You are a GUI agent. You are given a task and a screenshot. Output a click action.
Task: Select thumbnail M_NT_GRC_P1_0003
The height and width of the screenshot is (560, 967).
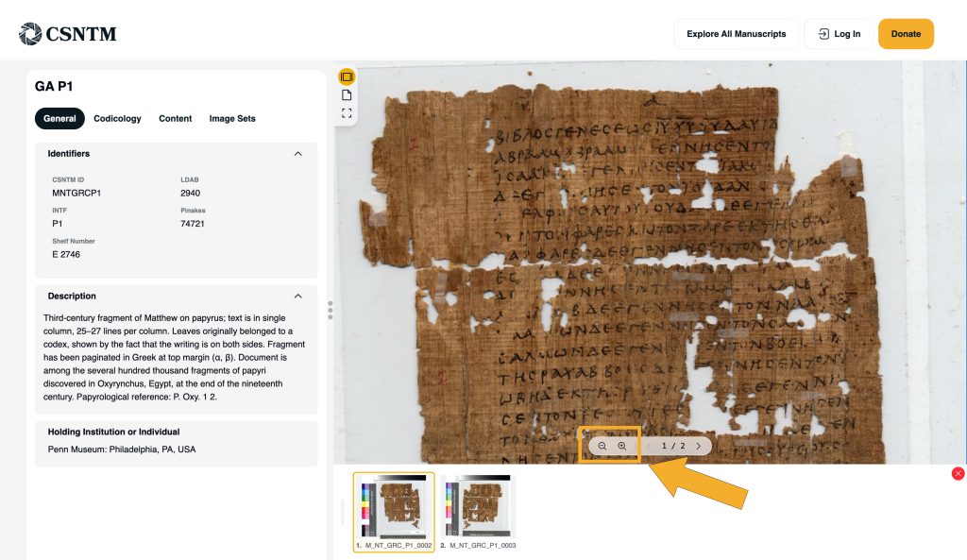point(478,506)
